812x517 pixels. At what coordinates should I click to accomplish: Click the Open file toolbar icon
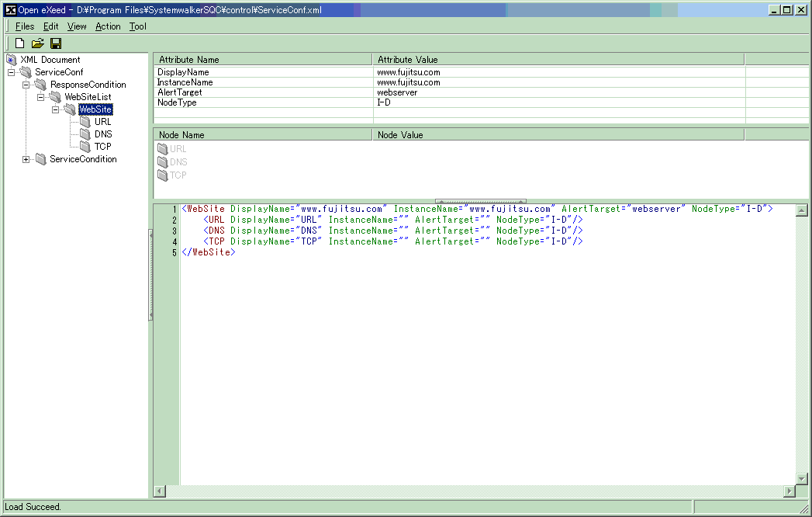(37, 43)
